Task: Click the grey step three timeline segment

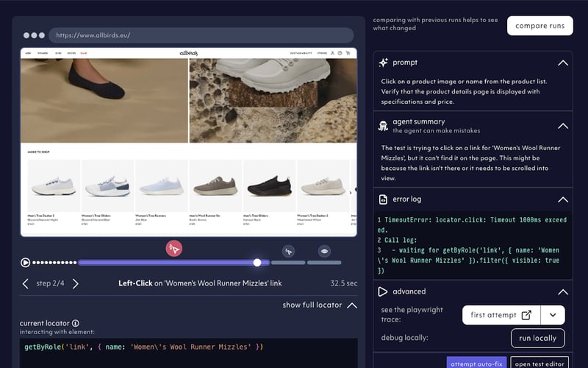Action: [288, 263]
